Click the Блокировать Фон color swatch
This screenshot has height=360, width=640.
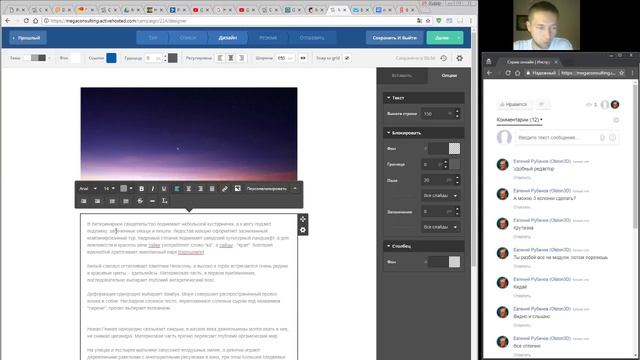(x=454, y=149)
